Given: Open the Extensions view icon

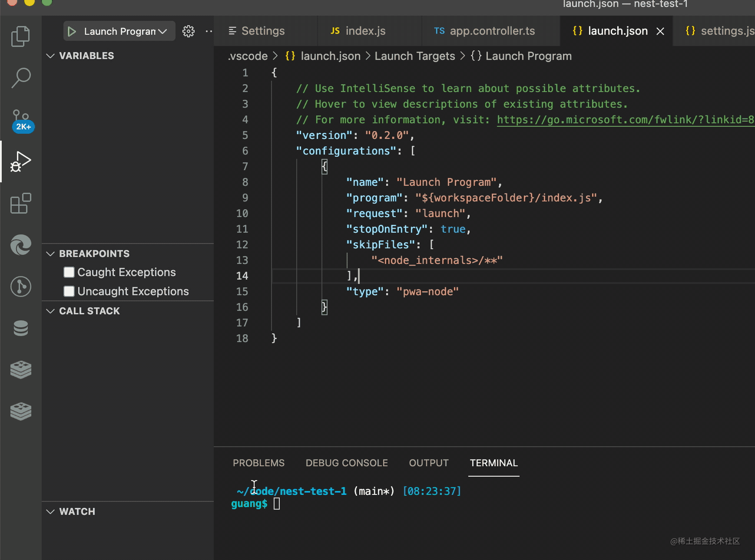Looking at the screenshot, I should tap(20, 203).
